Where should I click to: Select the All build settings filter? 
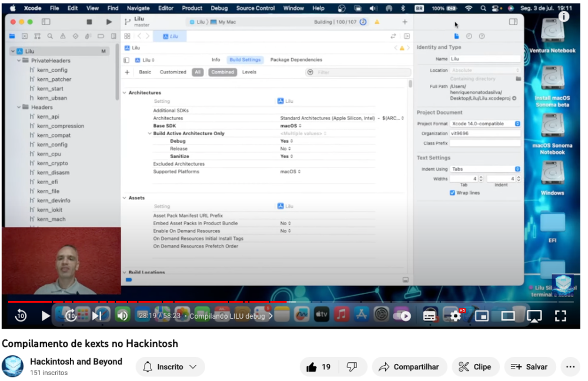coord(198,72)
